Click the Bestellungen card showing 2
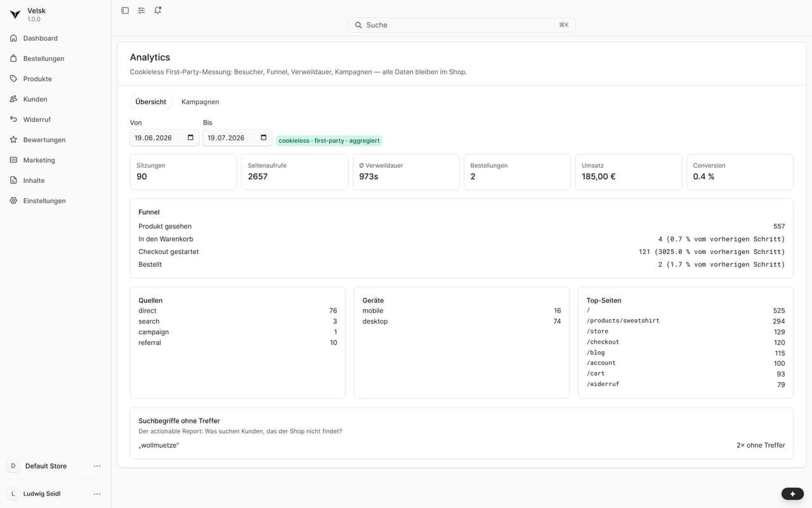Image resolution: width=812 pixels, height=508 pixels. point(518,171)
